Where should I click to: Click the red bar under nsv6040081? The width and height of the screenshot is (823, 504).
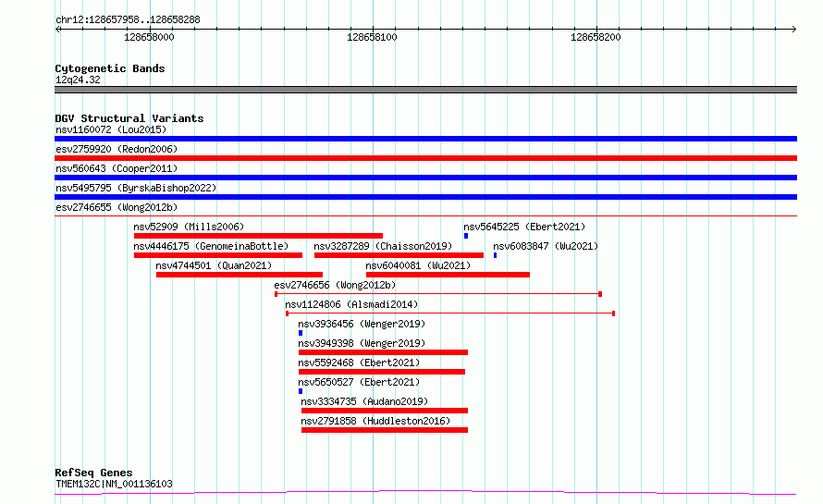click(x=448, y=275)
